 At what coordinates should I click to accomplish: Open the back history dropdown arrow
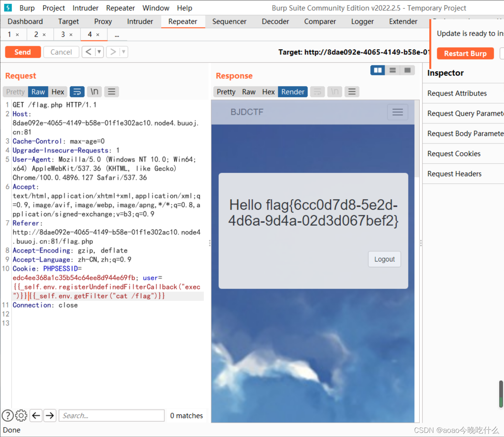99,52
